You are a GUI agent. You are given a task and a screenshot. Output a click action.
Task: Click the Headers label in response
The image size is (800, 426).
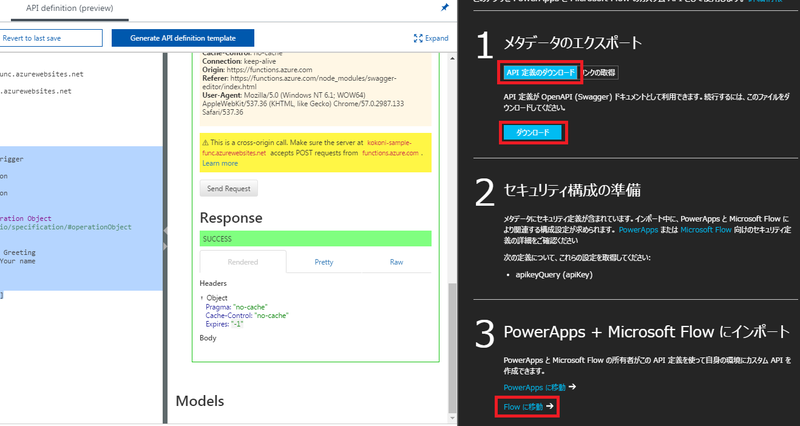pos(213,283)
